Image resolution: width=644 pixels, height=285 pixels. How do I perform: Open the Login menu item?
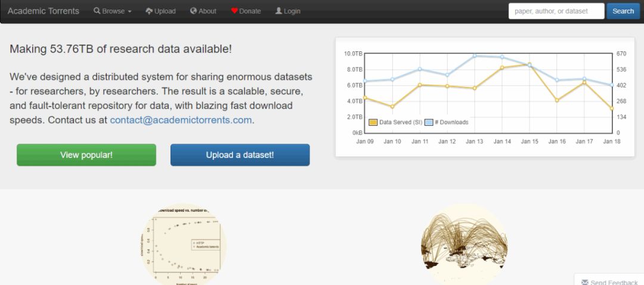292,11
